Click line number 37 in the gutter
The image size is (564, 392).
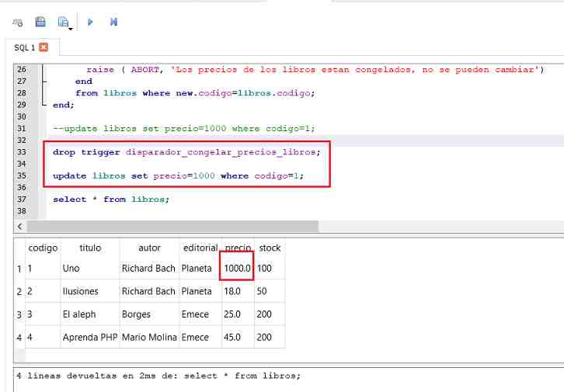[x=22, y=199]
